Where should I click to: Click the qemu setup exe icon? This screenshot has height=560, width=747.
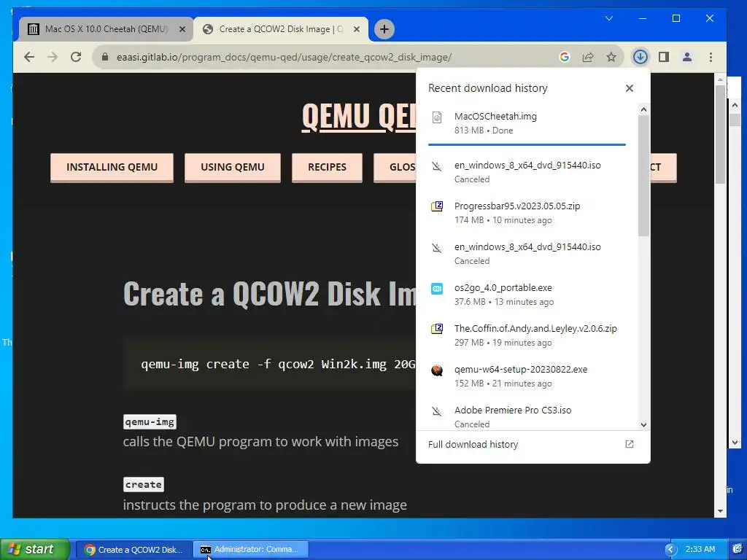437,370
